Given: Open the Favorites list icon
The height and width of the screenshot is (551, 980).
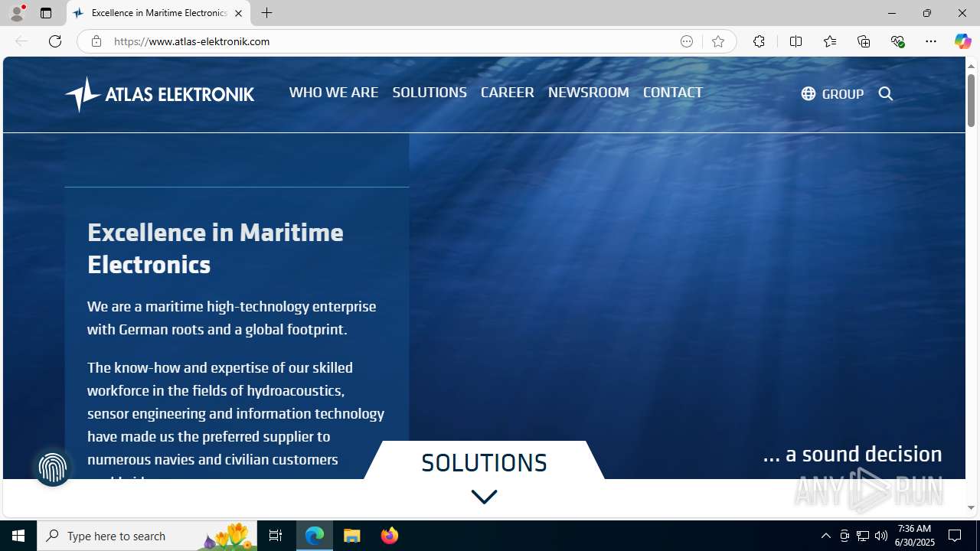Looking at the screenshot, I should (x=829, y=41).
